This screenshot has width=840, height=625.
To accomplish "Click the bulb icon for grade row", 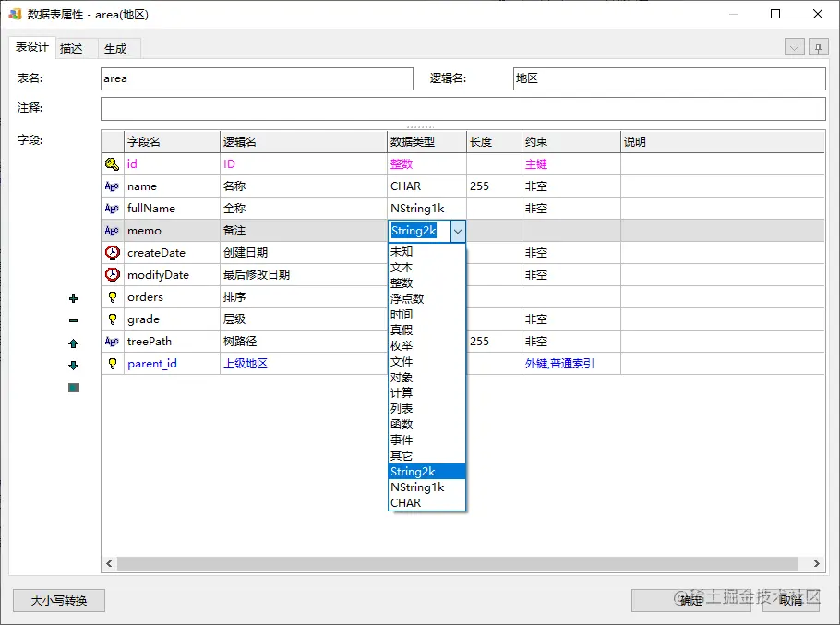I will pyautogui.click(x=113, y=319).
